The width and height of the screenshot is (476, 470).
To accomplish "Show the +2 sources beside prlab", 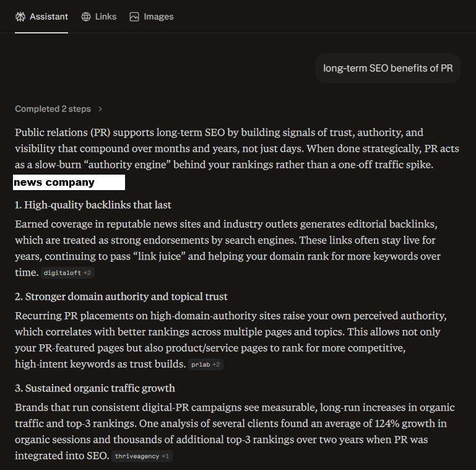I will 216,365.
